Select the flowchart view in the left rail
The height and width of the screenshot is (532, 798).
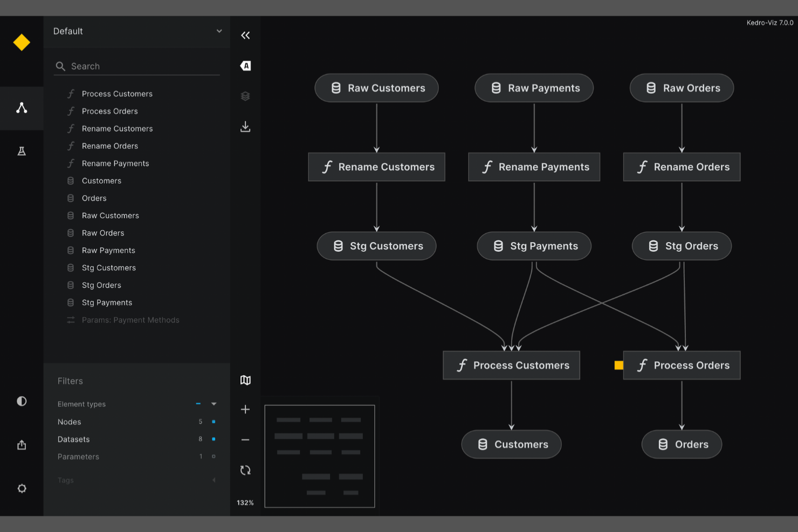point(22,108)
